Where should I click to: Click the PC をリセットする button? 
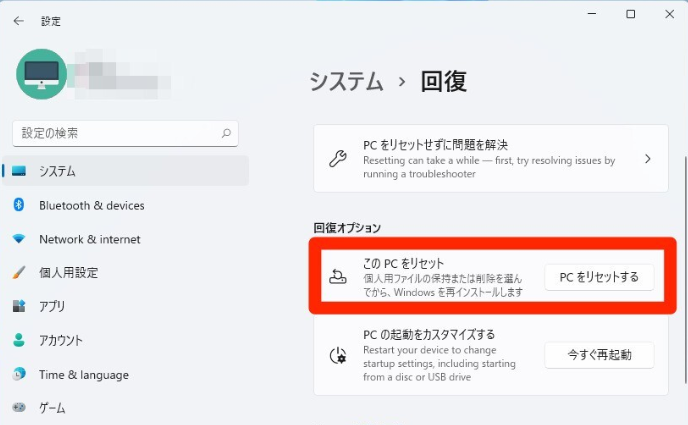[x=599, y=277]
